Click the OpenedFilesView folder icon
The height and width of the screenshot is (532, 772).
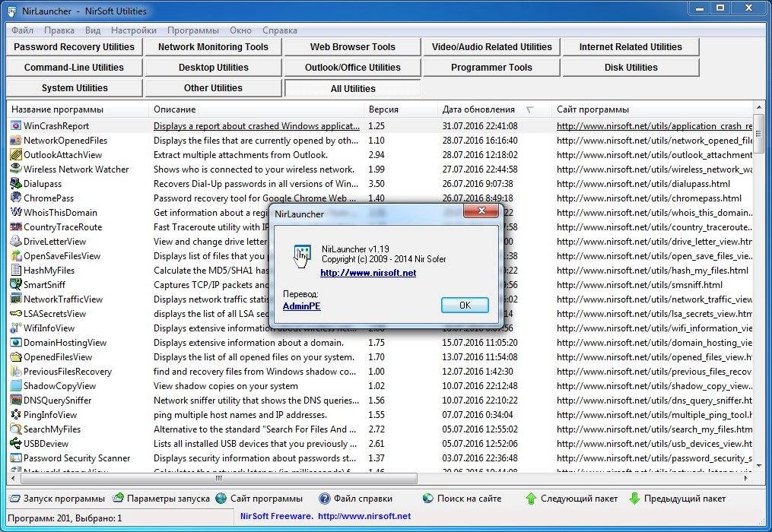coord(16,356)
